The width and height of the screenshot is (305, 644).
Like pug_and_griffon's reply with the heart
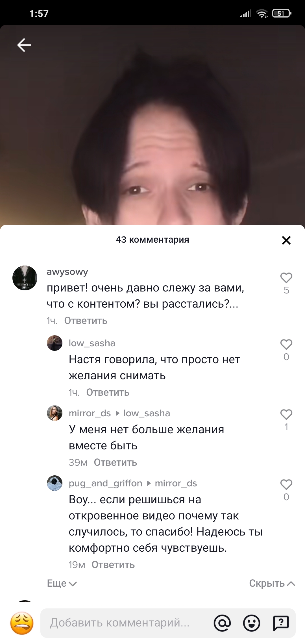pyautogui.click(x=286, y=485)
